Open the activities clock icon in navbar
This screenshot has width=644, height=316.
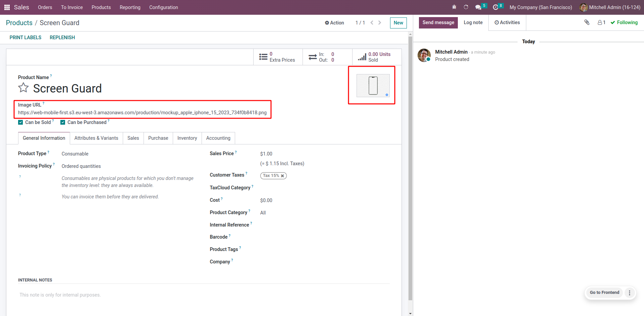point(495,7)
